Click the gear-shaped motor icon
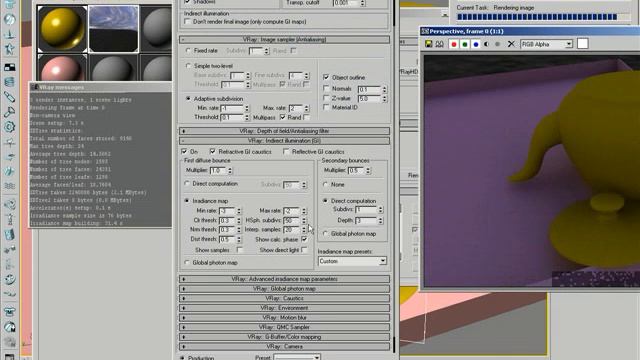Image resolution: width=640 pixels, height=360 pixels. point(9,127)
